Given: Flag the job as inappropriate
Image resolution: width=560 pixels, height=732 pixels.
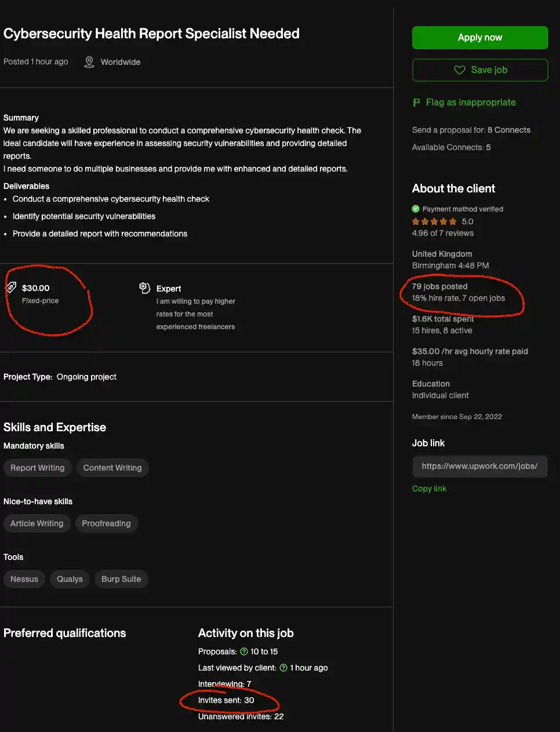Looking at the screenshot, I should coord(470,103).
